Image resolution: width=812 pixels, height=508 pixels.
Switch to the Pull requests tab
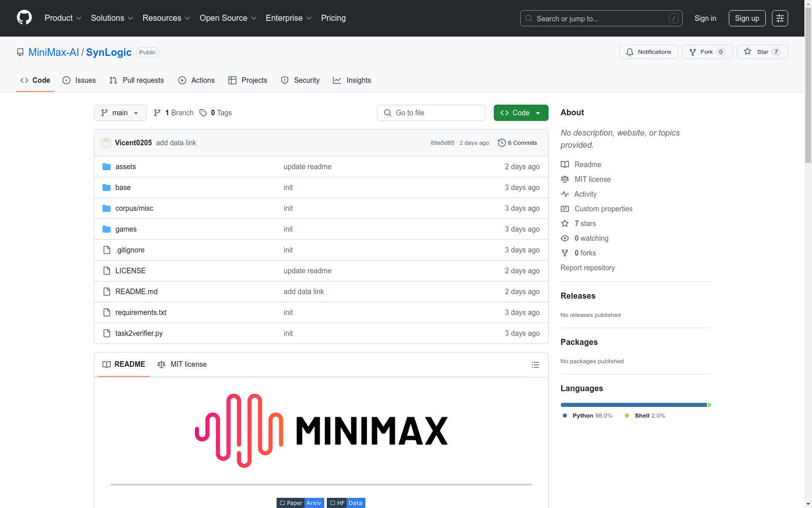(137, 80)
